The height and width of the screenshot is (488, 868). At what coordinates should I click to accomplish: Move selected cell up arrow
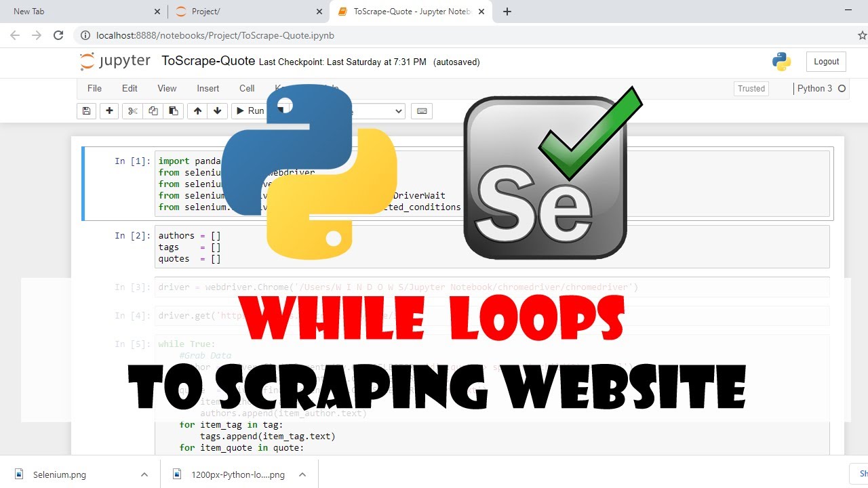pos(197,111)
